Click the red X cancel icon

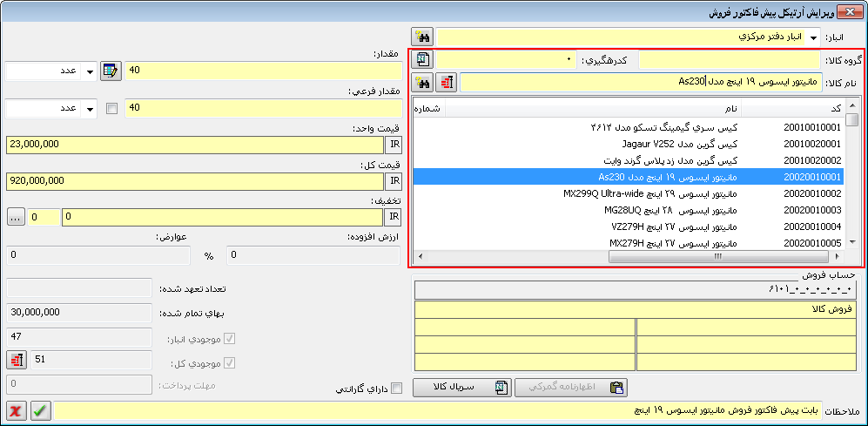tap(16, 410)
